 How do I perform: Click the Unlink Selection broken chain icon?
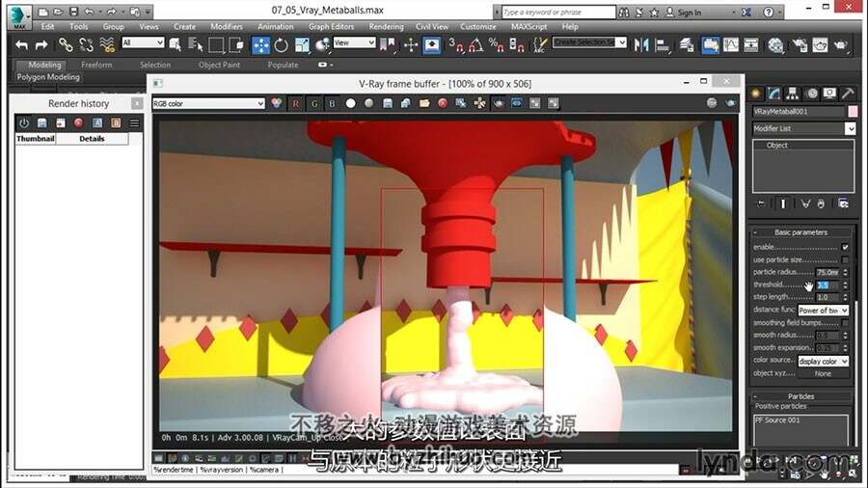click(x=87, y=44)
